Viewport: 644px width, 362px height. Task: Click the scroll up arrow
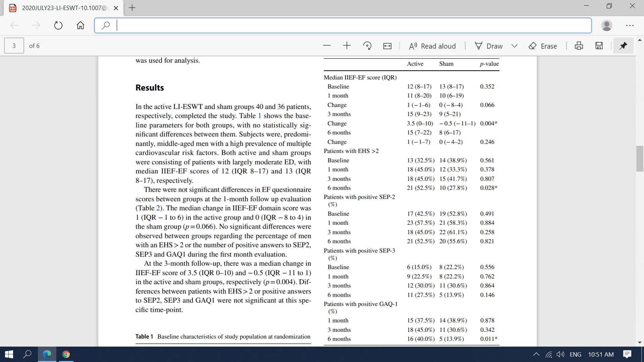[x=640, y=40]
